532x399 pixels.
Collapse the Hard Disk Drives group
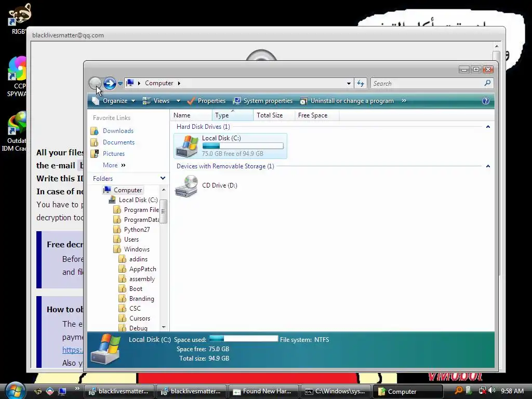(x=488, y=127)
